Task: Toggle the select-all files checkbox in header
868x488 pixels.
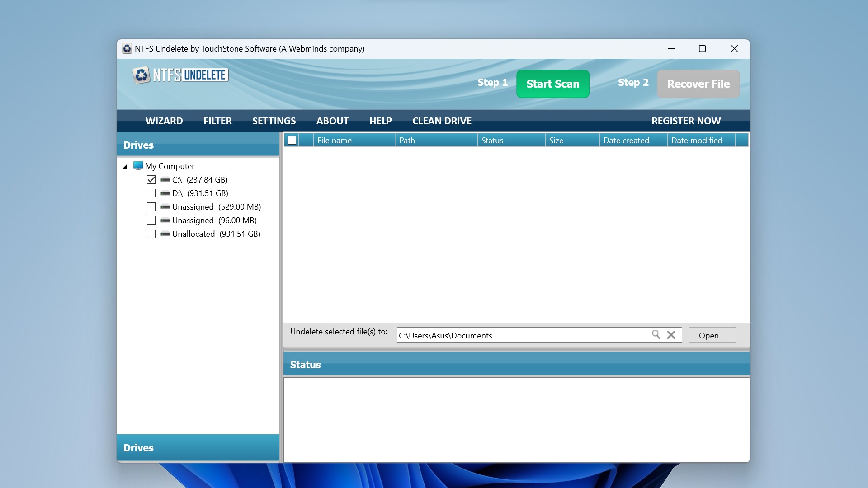Action: pyautogui.click(x=292, y=141)
